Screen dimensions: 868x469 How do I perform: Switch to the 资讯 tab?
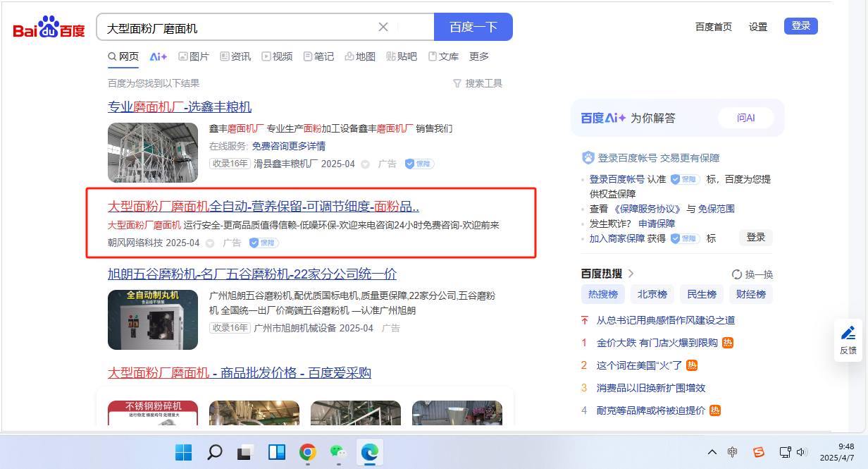click(x=235, y=56)
